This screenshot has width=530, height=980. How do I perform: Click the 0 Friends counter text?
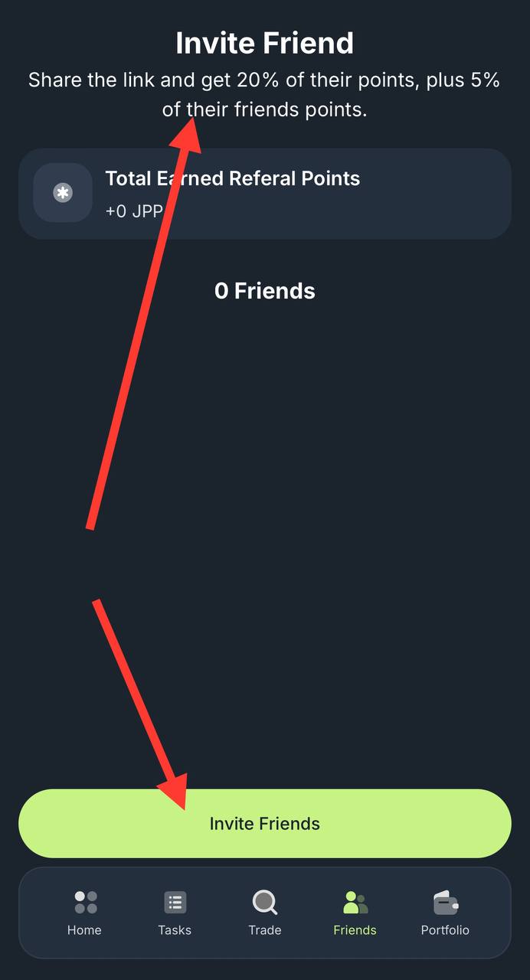(x=265, y=291)
